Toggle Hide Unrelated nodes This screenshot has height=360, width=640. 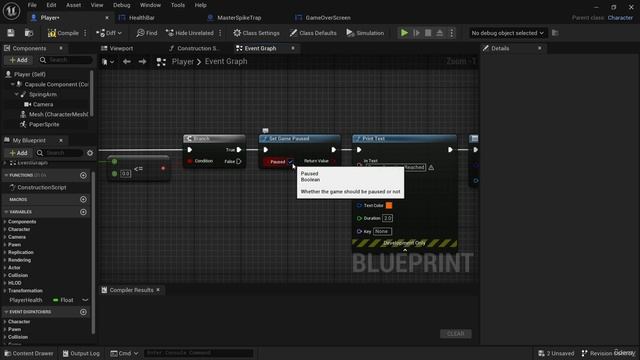190,33
